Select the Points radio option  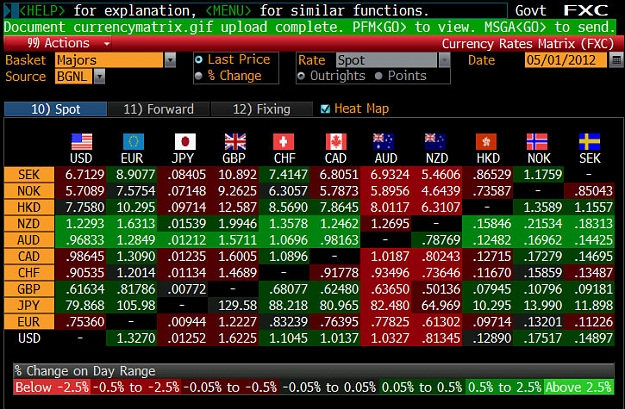coord(379,76)
